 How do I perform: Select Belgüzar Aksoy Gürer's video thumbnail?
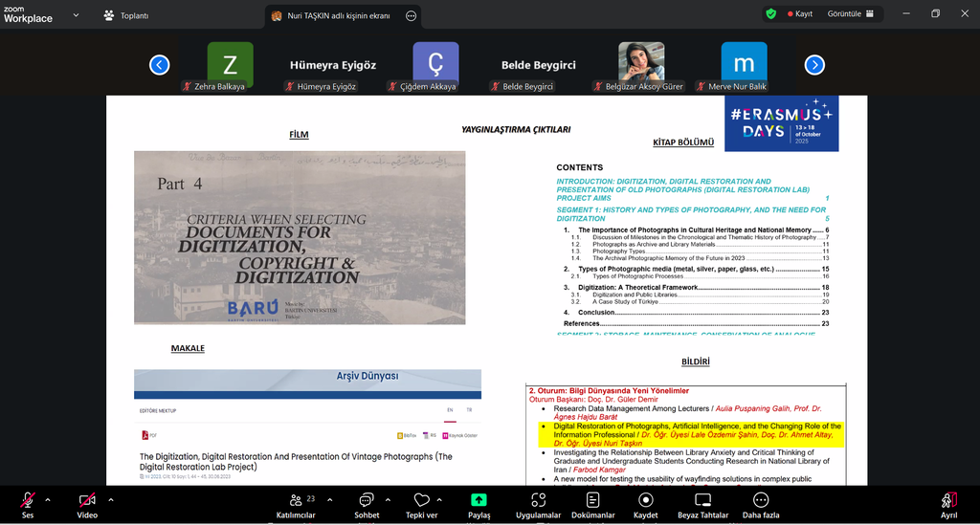641,63
